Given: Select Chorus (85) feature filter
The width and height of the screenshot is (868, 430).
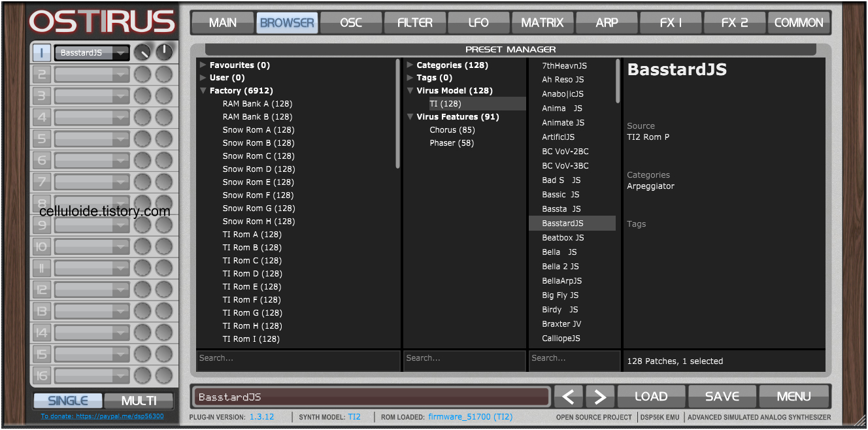Looking at the screenshot, I should tap(452, 130).
